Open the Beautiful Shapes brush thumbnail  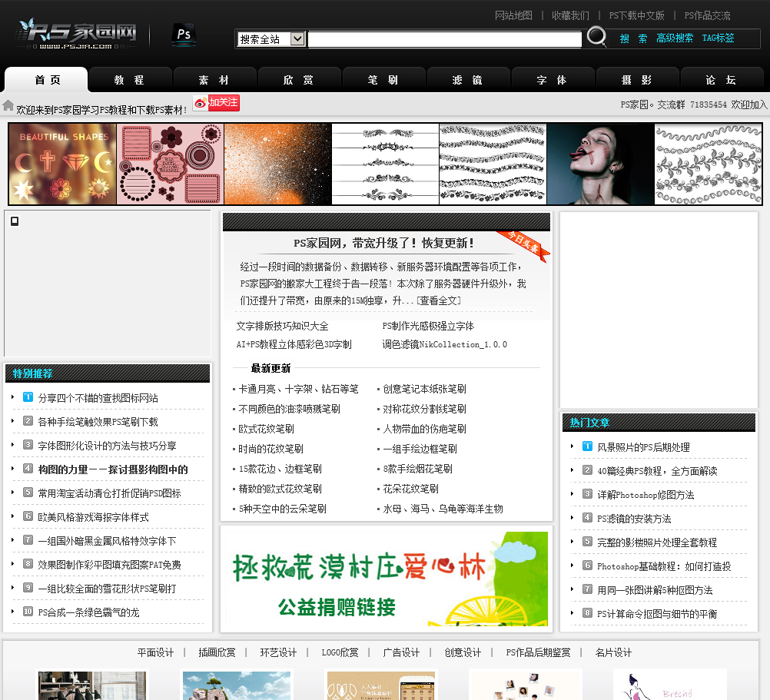coord(62,164)
